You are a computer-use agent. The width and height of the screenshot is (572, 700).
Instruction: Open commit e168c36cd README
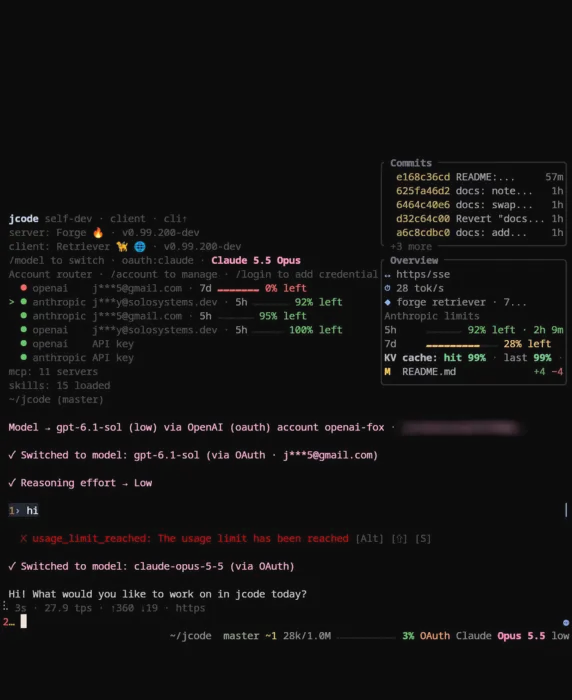click(x=479, y=177)
